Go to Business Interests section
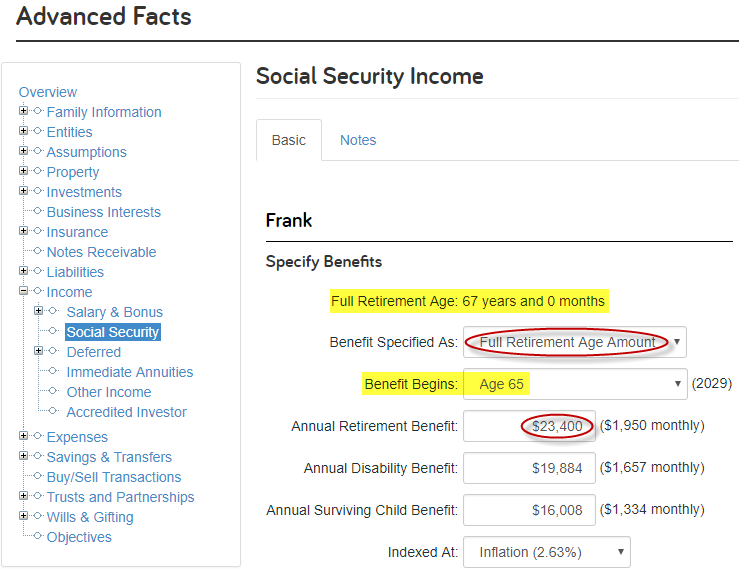The image size is (739, 574). (104, 212)
